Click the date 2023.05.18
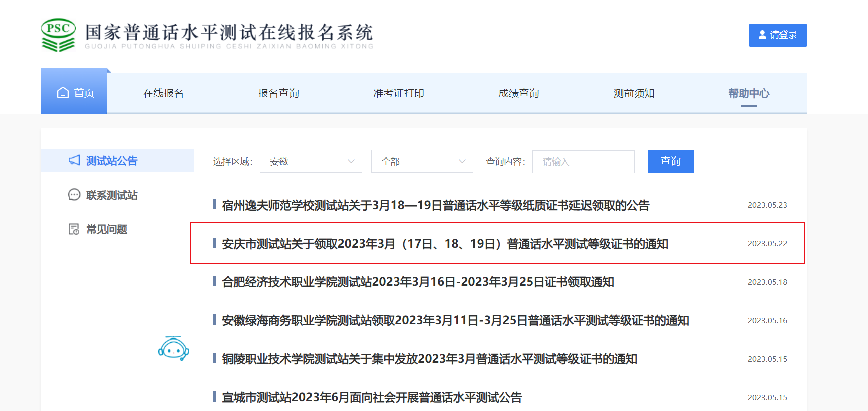The height and width of the screenshot is (411, 868). 767,282
